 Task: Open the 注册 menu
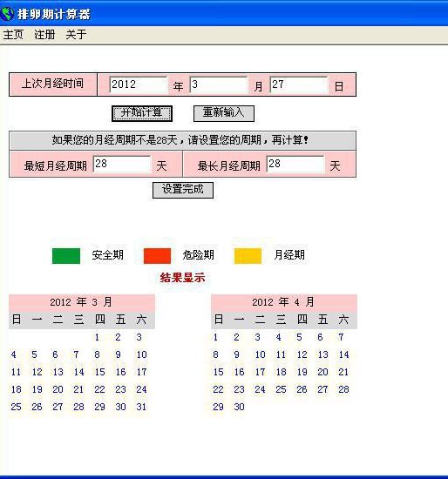coord(44,35)
